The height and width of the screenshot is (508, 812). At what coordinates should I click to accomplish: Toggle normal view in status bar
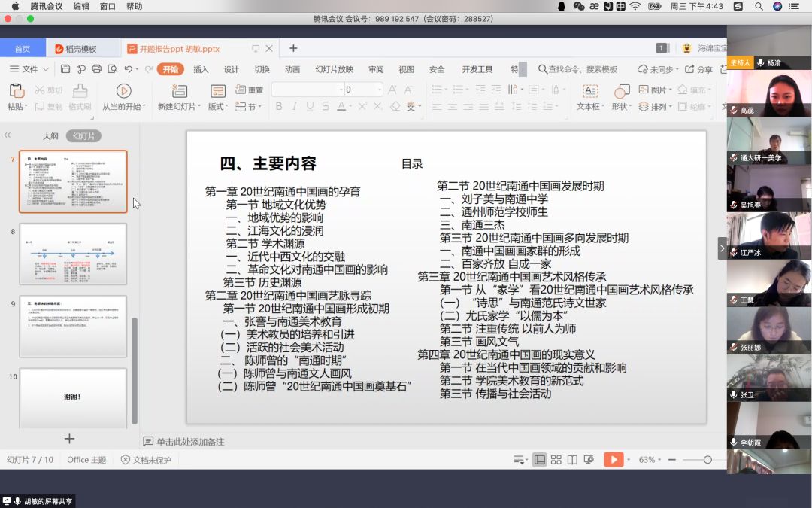(539, 460)
